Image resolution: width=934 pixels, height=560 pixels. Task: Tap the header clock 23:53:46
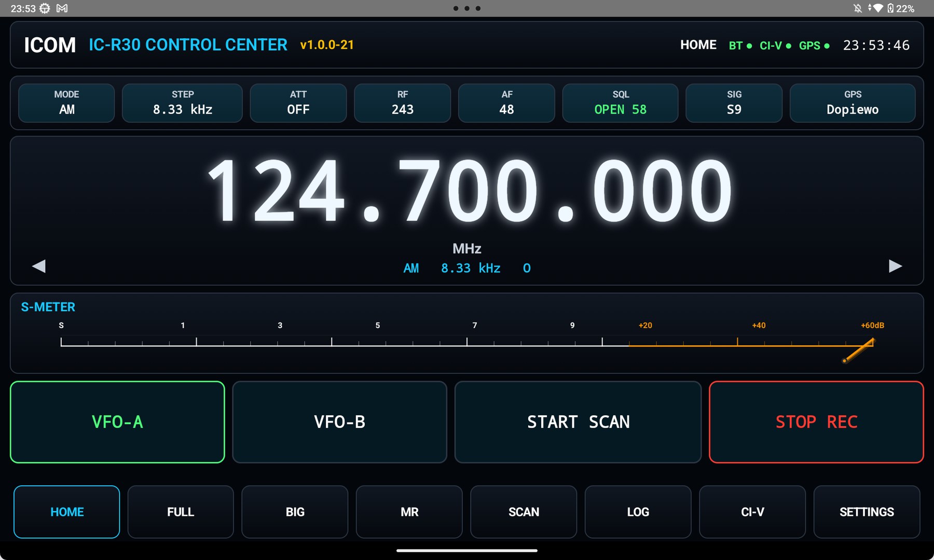[x=876, y=46]
